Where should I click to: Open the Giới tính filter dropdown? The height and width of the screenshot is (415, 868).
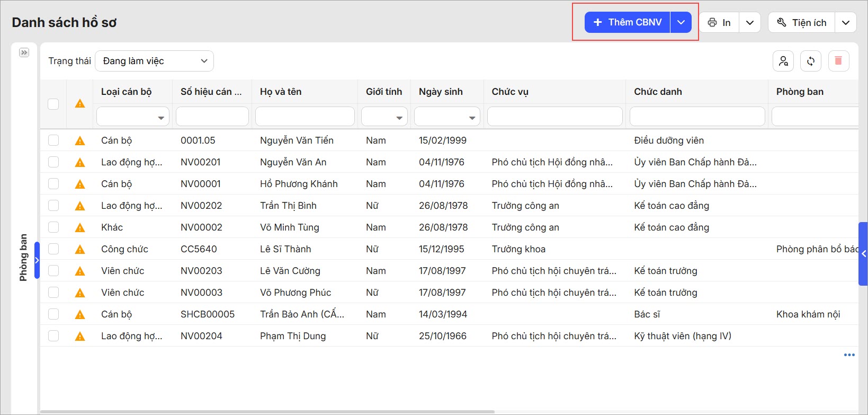point(384,117)
